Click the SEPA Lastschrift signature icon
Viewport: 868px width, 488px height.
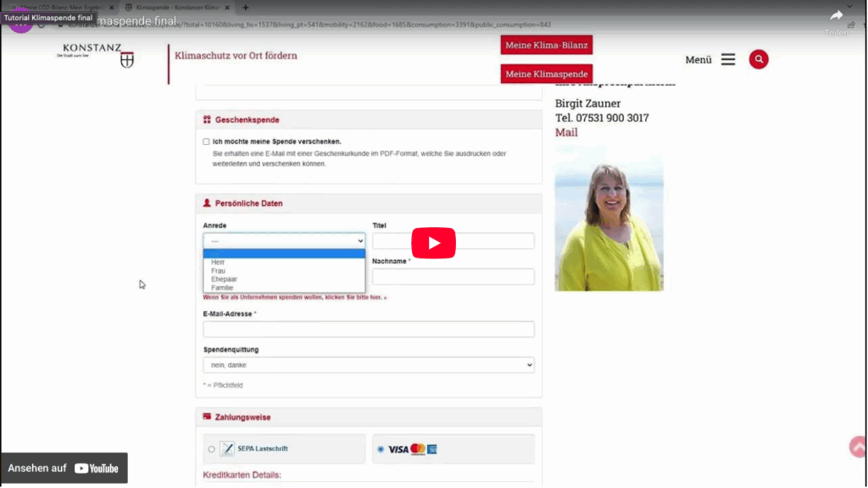click(227, 449)
